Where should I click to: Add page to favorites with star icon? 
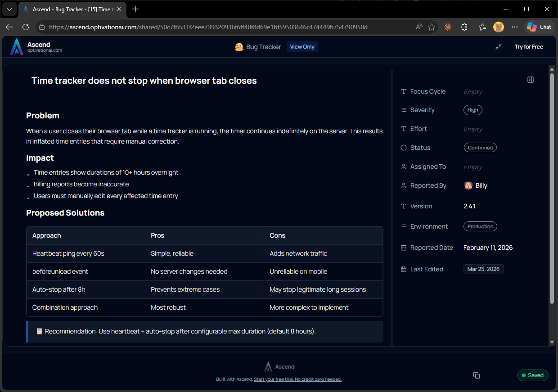pyautogui.click(x=432, y=27)
